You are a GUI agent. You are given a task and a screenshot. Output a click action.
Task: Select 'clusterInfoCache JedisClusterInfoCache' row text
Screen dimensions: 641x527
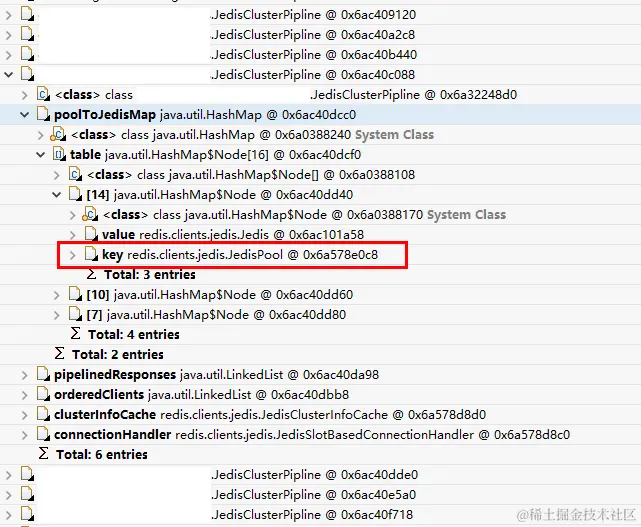pos(270,415)
